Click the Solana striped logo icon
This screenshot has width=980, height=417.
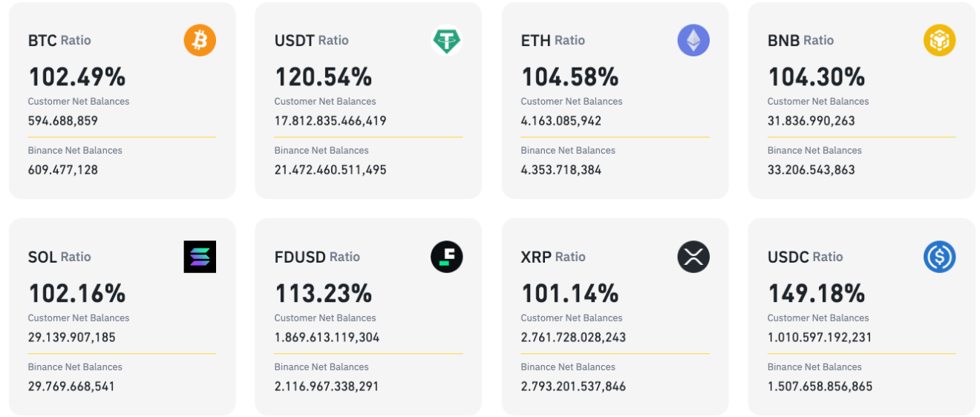200,257
